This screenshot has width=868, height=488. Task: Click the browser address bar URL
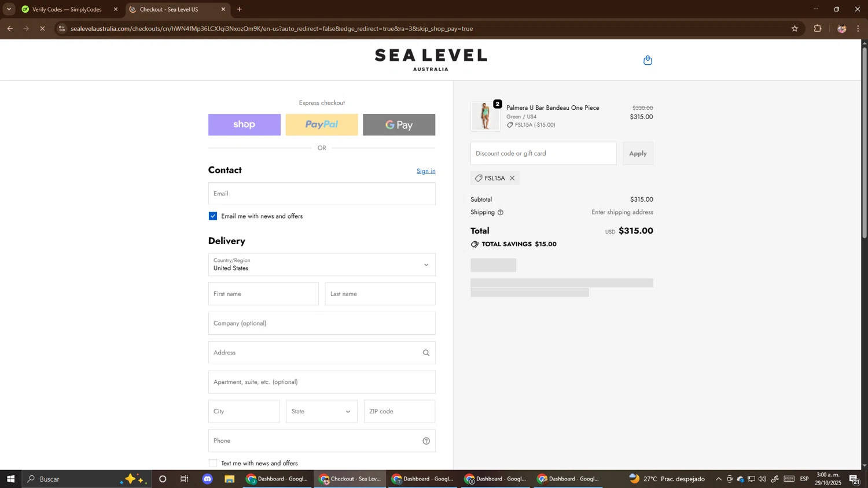tap(272, 28)
